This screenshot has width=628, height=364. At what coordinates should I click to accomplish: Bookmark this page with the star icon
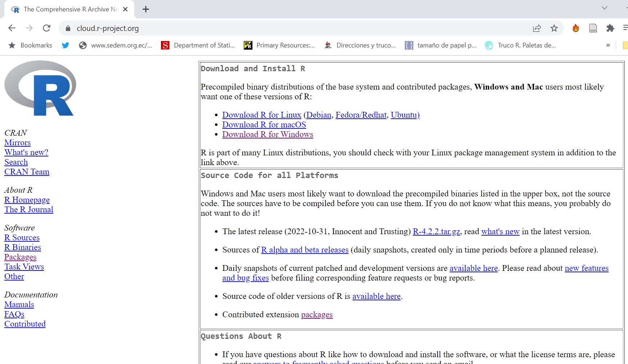[x=554, y=28]
